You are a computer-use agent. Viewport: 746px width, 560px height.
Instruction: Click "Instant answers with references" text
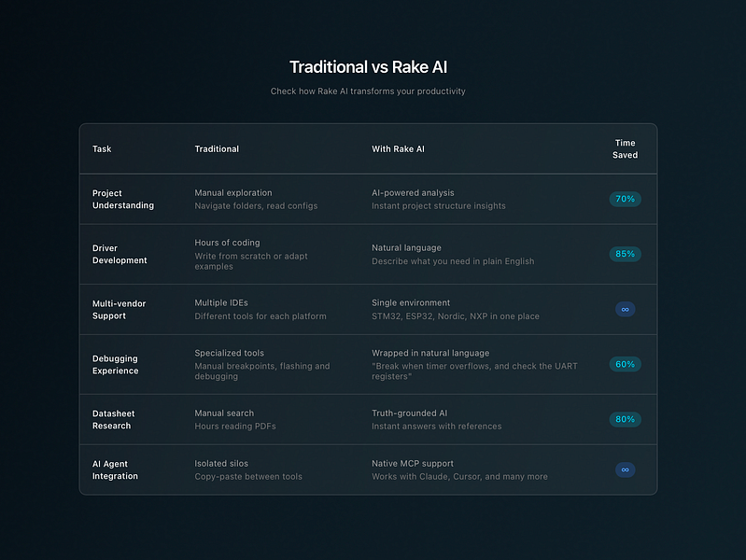point(436,427)
